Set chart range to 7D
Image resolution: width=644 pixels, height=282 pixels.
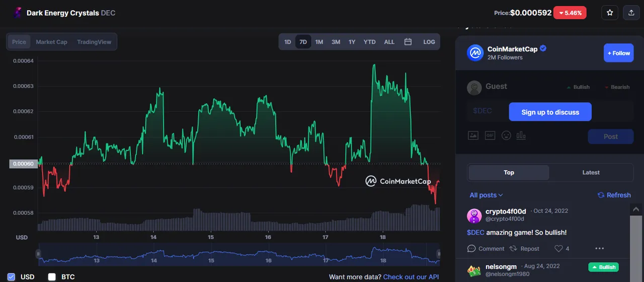tap(303, 42)
